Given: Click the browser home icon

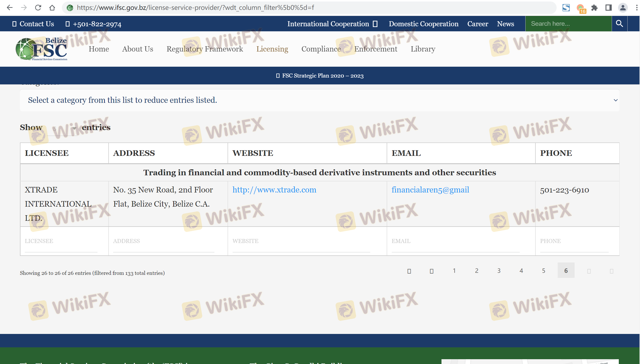Looking at the screenshot, I should pyautogui.click(x=52, y=8).
